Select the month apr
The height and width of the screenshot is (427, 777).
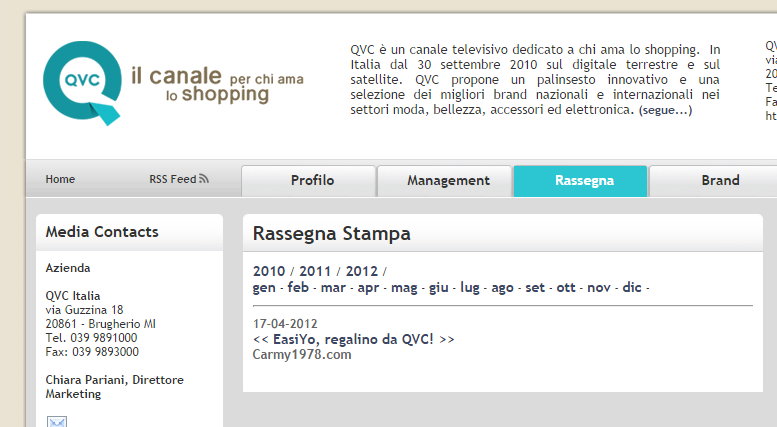pos(368,288)
